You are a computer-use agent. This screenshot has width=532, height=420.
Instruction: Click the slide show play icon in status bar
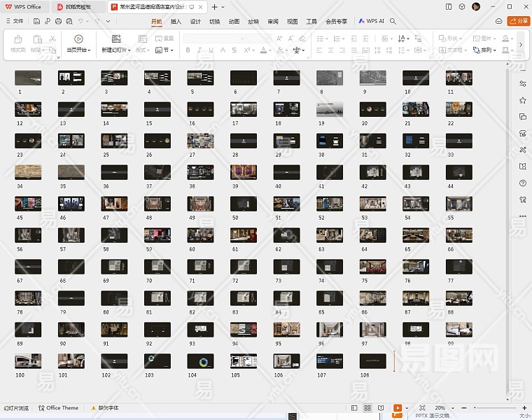coord(398,408)
